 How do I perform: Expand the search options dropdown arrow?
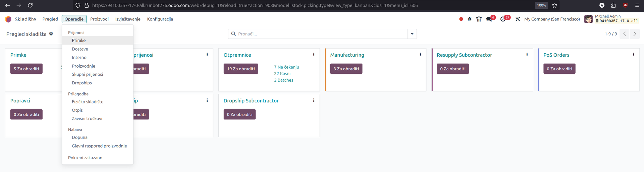click(x=412, y=34)
